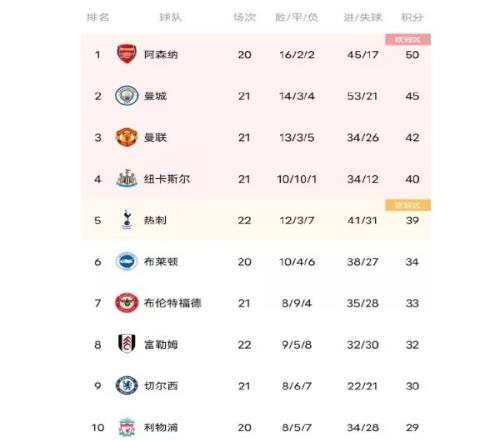500x440 pixels.
Task: Click the 球队 team column header
Action: click(171, 17)
